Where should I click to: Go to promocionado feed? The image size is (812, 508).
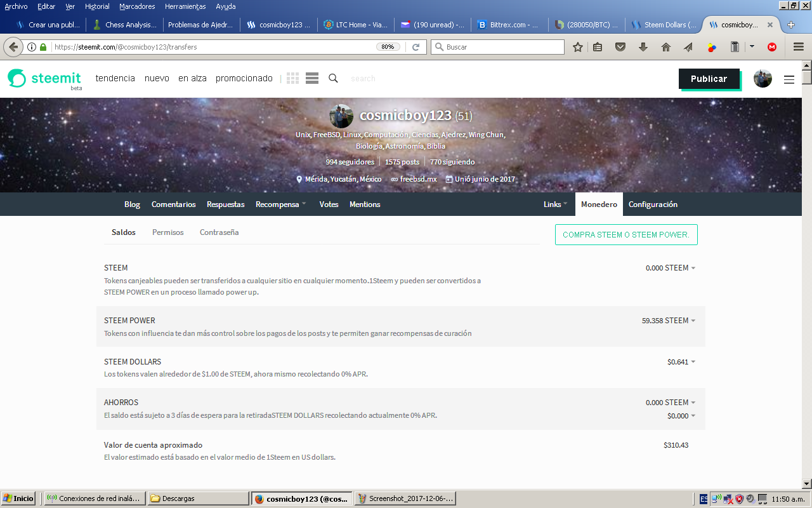(x=244, y=78)
